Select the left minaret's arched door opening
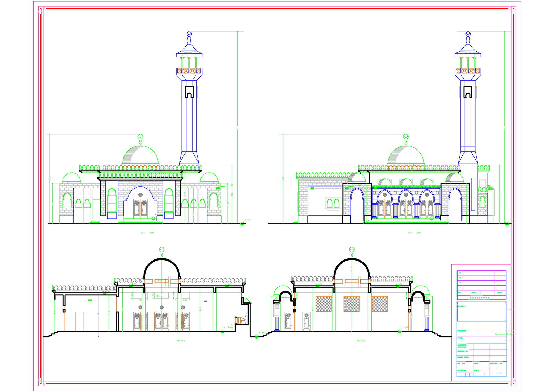Viewport: 555px width, 392px height. point(189,92)
